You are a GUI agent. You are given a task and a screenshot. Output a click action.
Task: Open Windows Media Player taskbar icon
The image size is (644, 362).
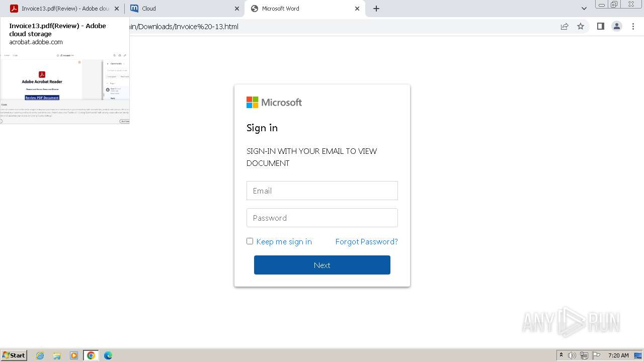pos(74,355)
